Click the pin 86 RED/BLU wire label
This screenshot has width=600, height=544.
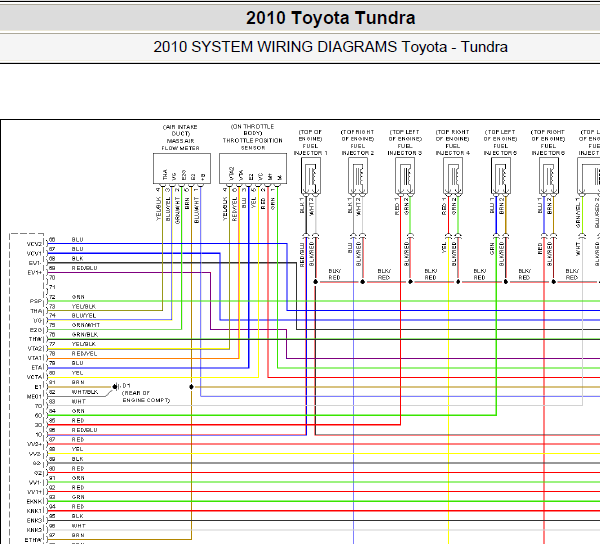coord(84,430)
